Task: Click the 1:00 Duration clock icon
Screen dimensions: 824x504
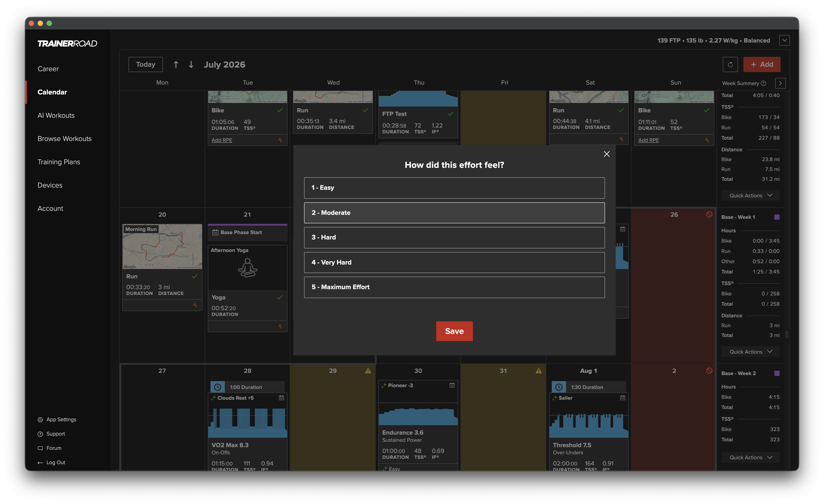Action: point(217,387)
